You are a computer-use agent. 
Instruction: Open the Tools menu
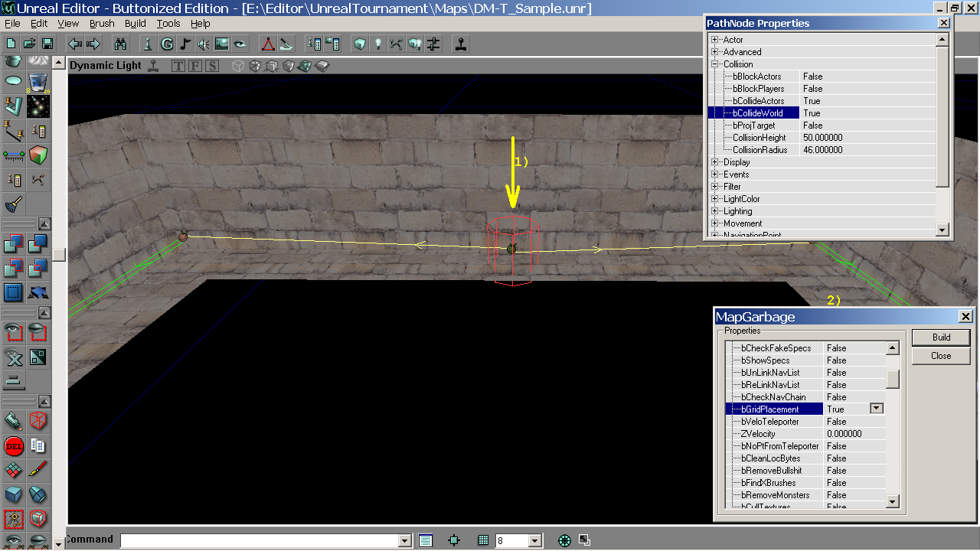pos(168,24)
